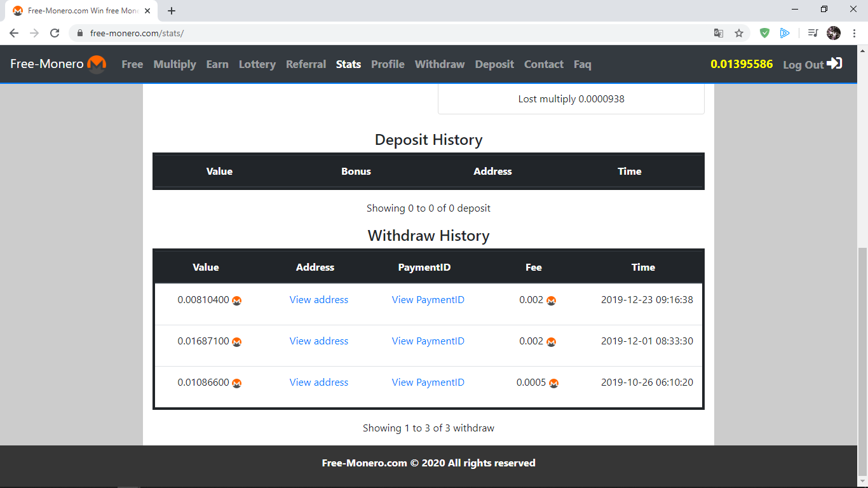Image resolution: width=868 pixels, height=488 pixels.
Task: Click the browser back arrow
Action: 14,33
